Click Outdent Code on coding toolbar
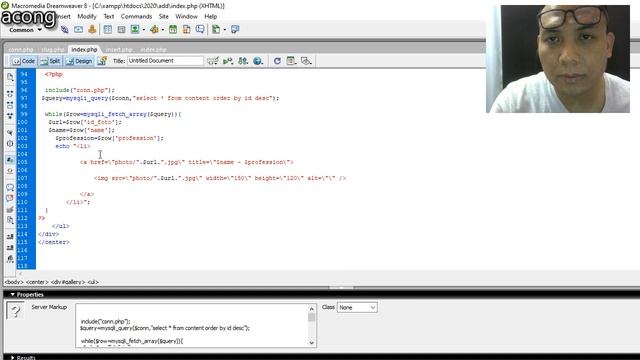Viewport: 640px width, 360px height. pos(10,248)
